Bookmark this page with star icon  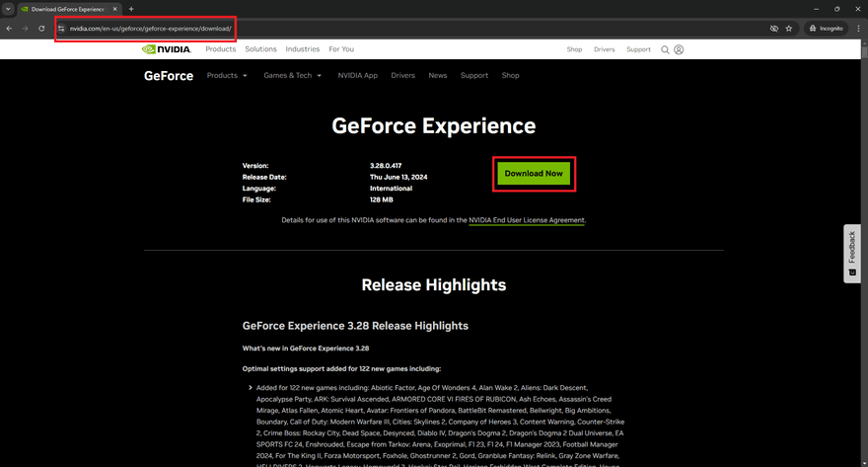point(789,29)
